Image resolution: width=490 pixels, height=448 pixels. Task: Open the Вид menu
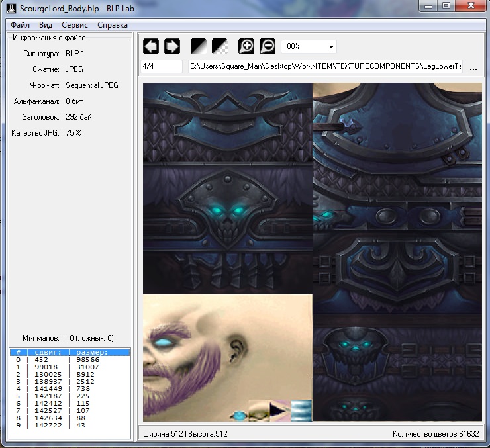46,25
